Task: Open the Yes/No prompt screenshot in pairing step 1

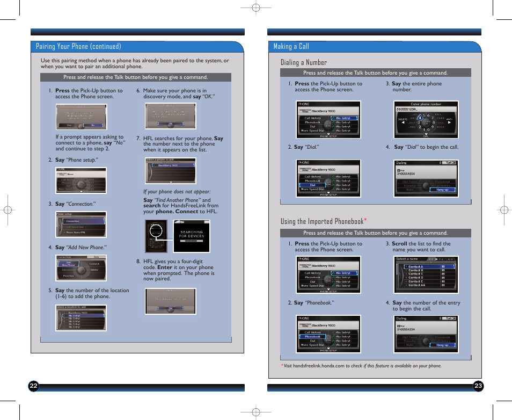Action: pyautogui.click(x=81, y=117)
